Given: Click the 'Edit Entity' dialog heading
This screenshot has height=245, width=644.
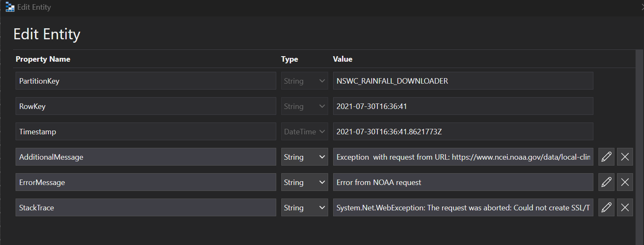Looking at the screenshot, I should pos(47,34).
